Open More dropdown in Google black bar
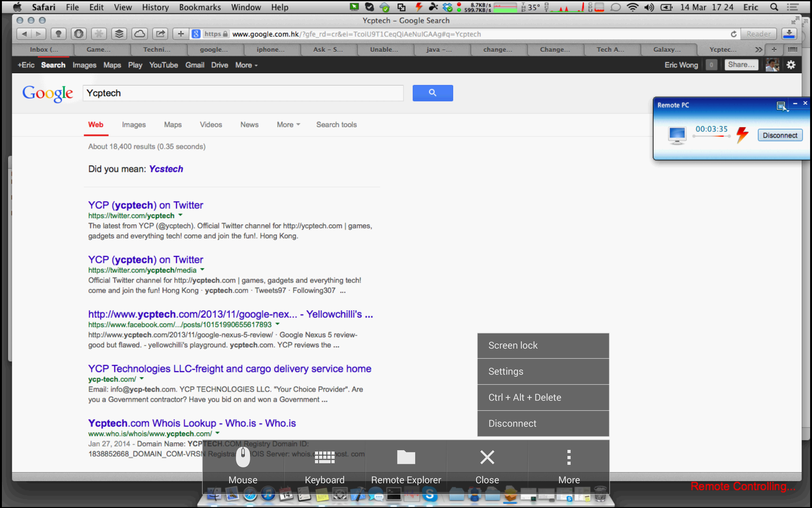The image size is (812, 508). pos(246,65)
